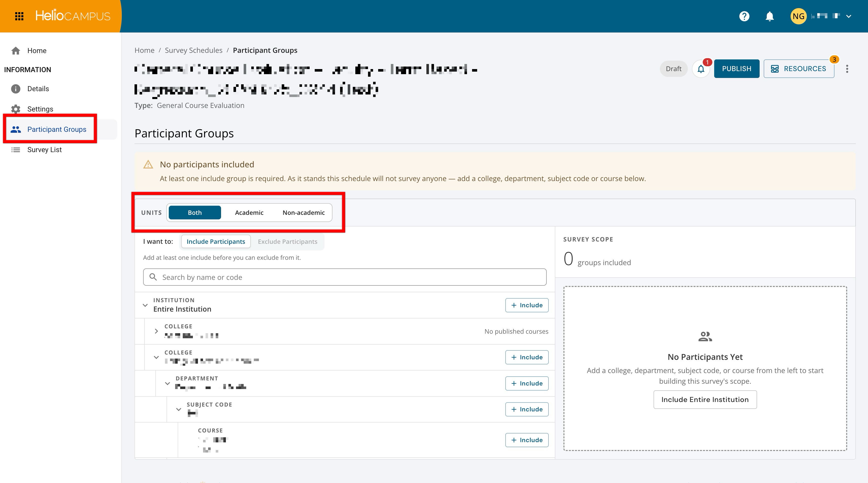Choose Exclude Participants mode
This screenshot has height=483, width=868.
point(287,242)
